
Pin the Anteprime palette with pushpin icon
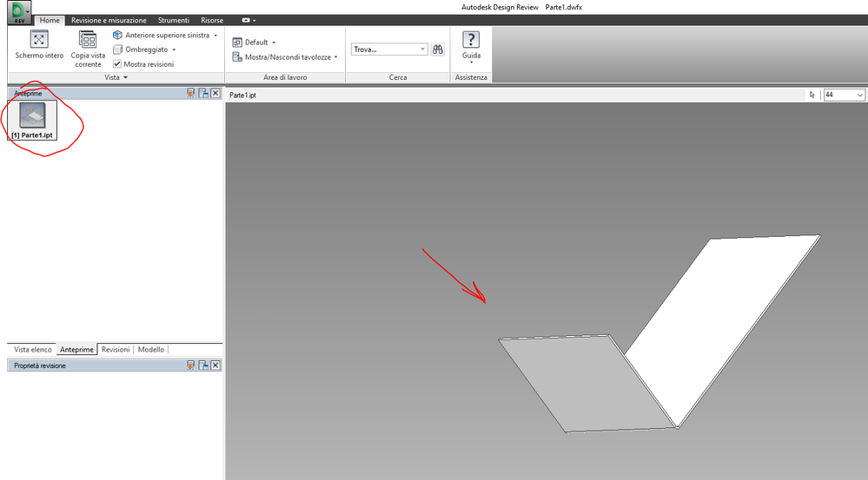click(190, 94)
